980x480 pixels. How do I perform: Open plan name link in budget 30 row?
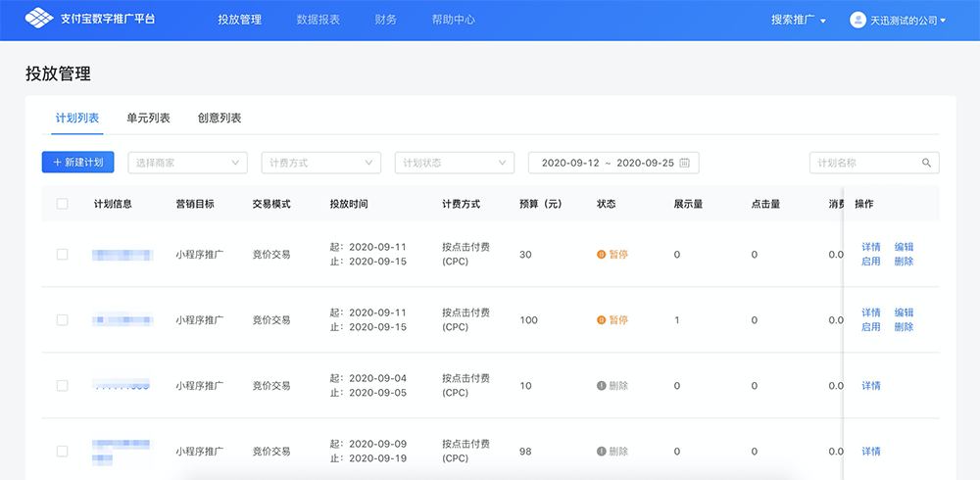click(122, 255)
